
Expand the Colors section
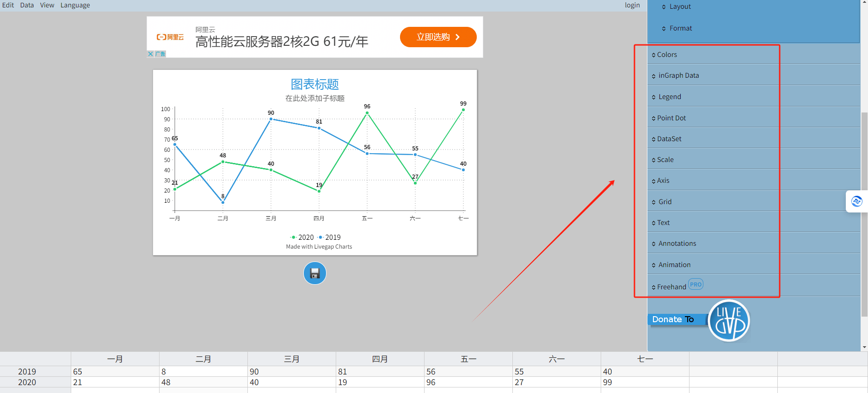(754, 55)
